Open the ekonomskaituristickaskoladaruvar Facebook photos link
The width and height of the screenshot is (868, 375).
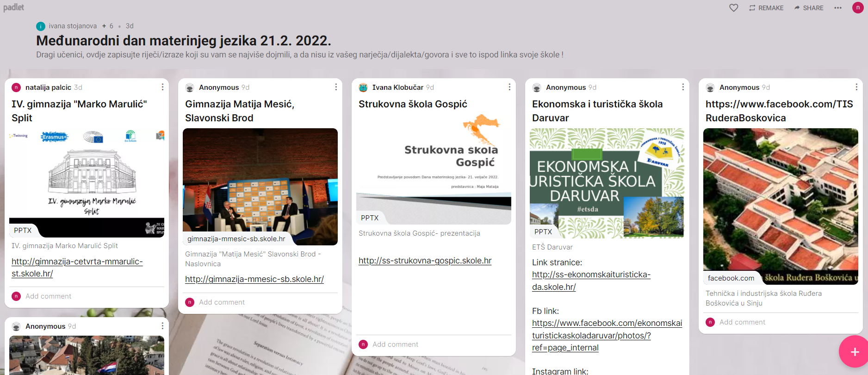pyautogui.click(x=607, y=335)
